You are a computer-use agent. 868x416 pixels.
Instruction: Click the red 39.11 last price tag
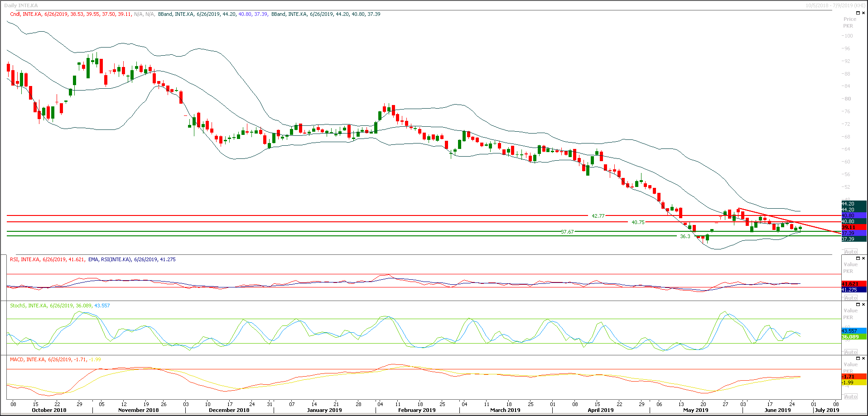849,227
